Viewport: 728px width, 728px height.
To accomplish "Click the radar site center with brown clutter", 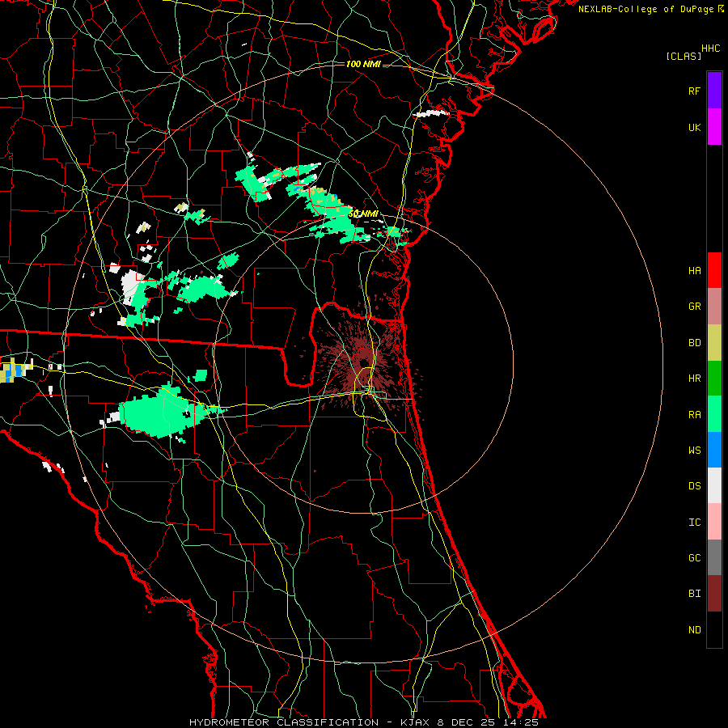I will click(363, 362).
